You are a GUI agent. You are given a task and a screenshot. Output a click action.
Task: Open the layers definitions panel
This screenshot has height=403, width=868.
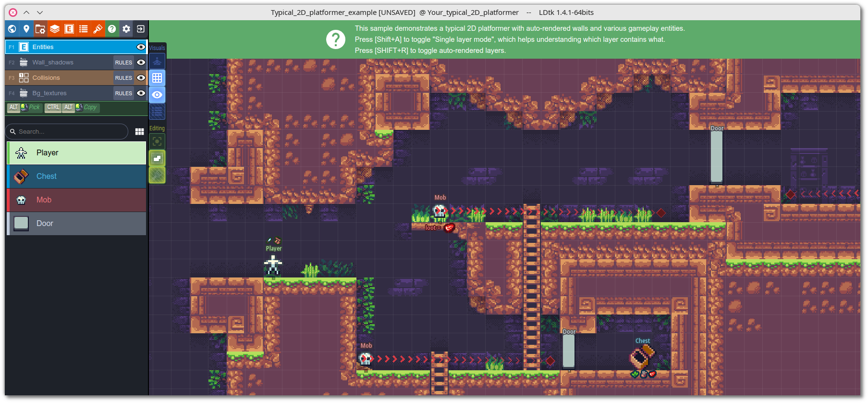55,29
